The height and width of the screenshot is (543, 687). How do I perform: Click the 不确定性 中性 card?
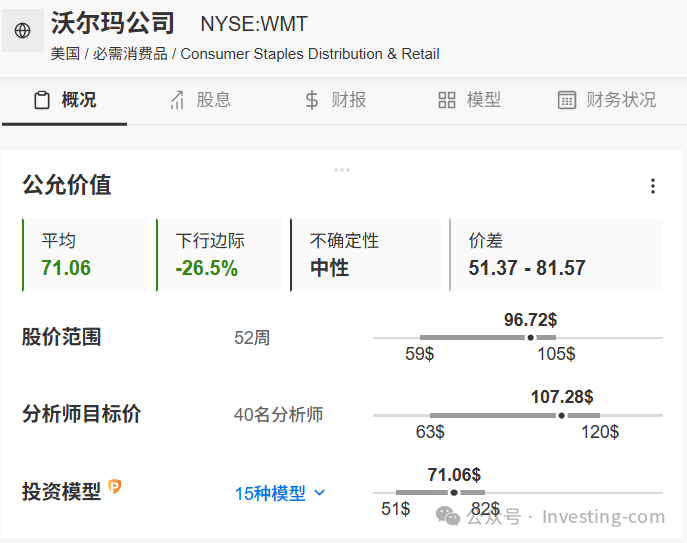click(x=365, y=255)
